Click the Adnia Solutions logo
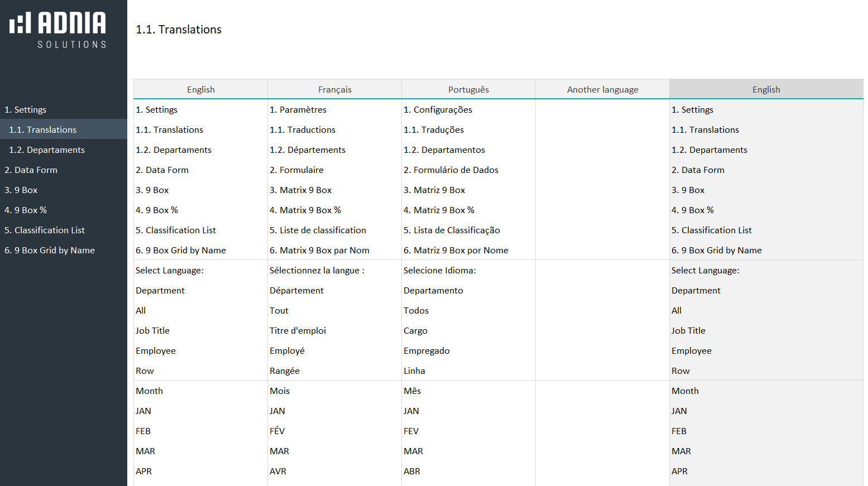The image size is (868, 486). coord(58,30)
